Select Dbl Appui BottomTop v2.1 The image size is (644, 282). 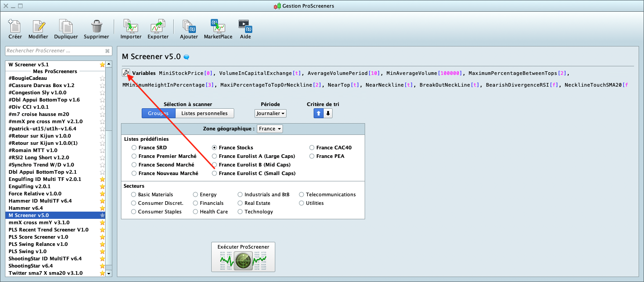(x=56, y=172)
